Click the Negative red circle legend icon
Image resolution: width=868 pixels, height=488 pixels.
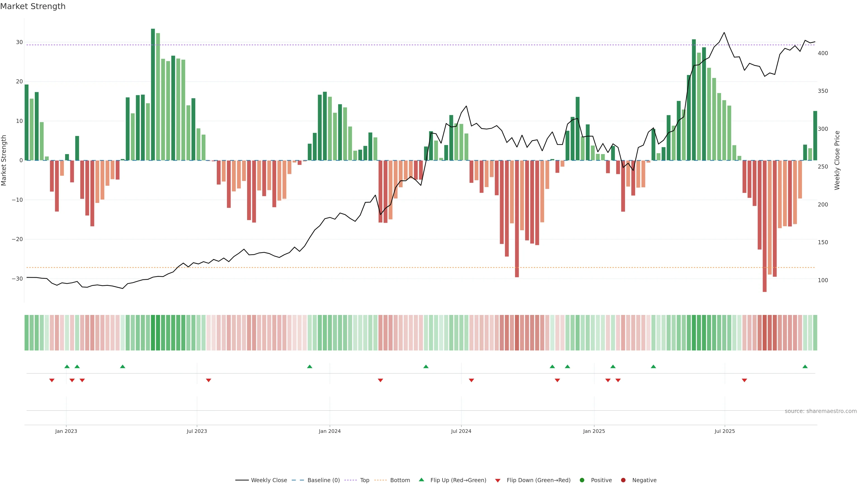coord(623,480)
